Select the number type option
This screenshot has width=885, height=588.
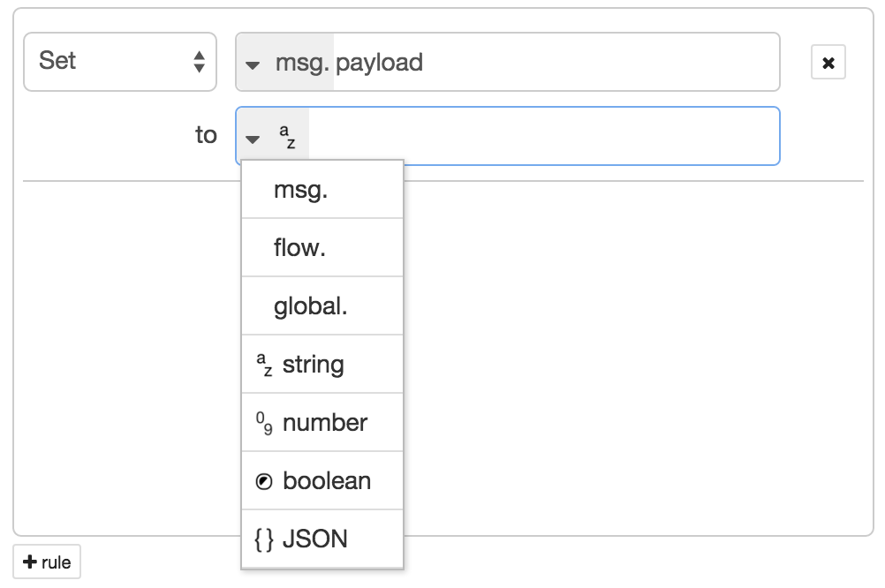(x=322, y=423)
